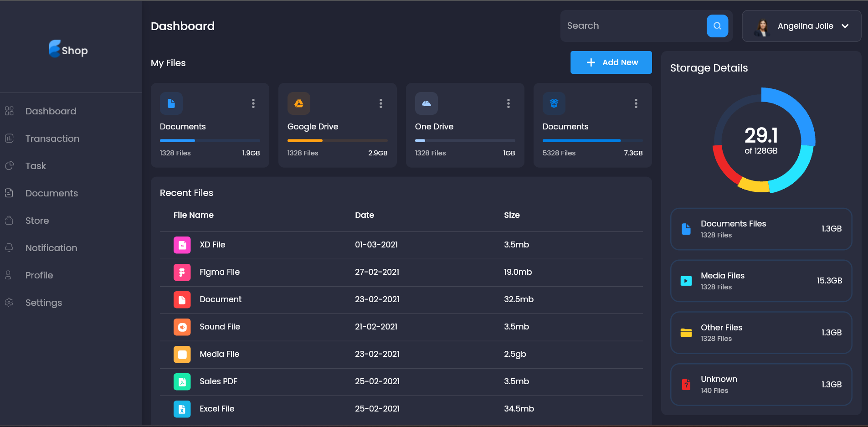Open the three-dot menu on Google Drive card

pyautogui.click(x=381, y=103)
